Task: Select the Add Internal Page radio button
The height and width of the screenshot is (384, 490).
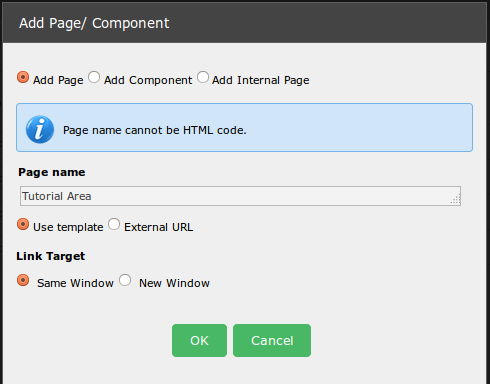Action: [203, 77]
